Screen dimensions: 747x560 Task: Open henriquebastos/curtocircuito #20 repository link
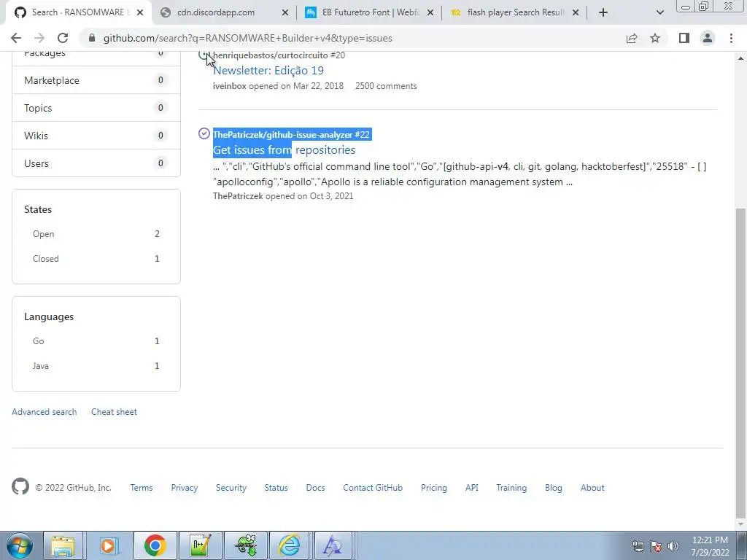tap(279, 55)
